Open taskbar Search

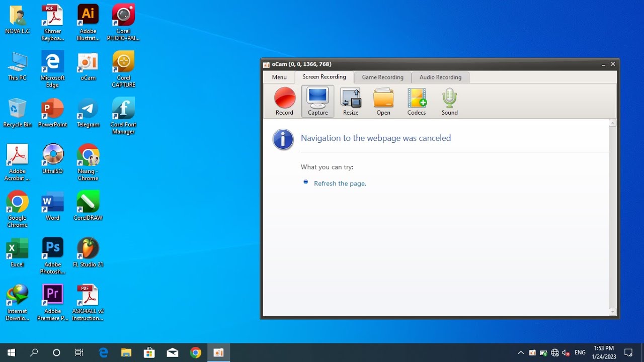[34, 352]
